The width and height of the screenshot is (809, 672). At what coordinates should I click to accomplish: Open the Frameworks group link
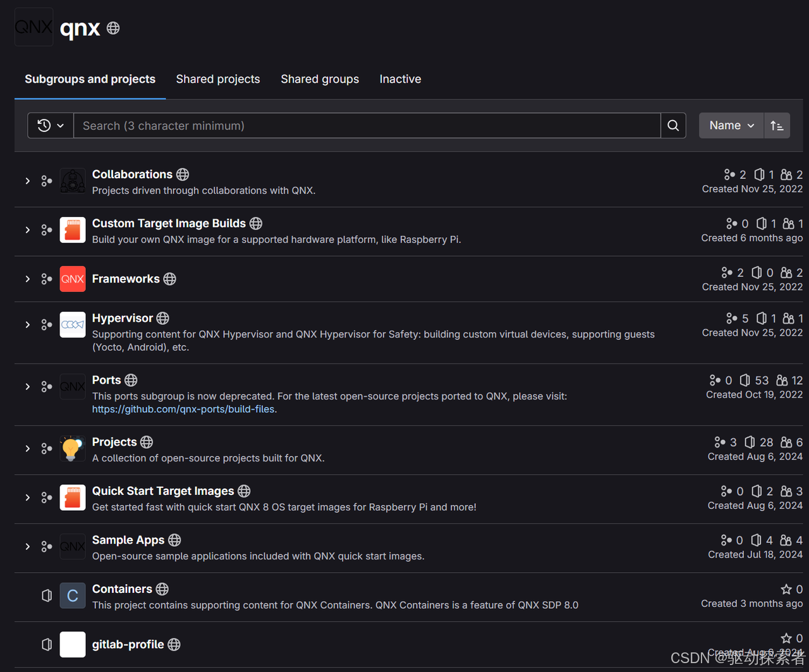[x=126, y=279]
